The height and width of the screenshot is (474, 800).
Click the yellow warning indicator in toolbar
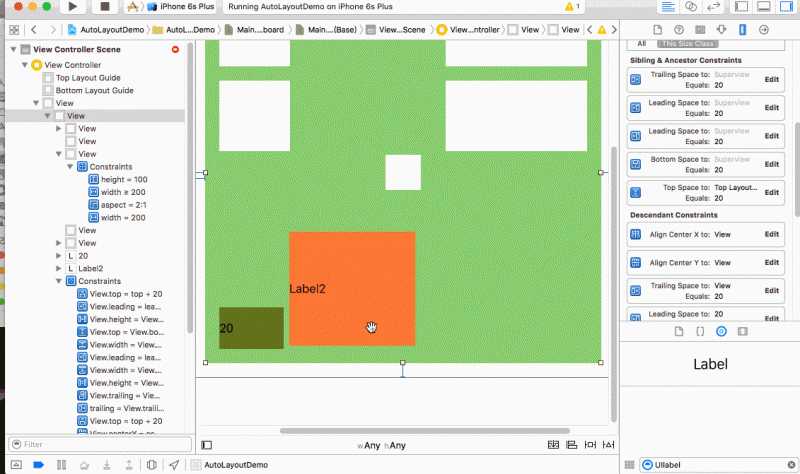(x=572, y=6)
